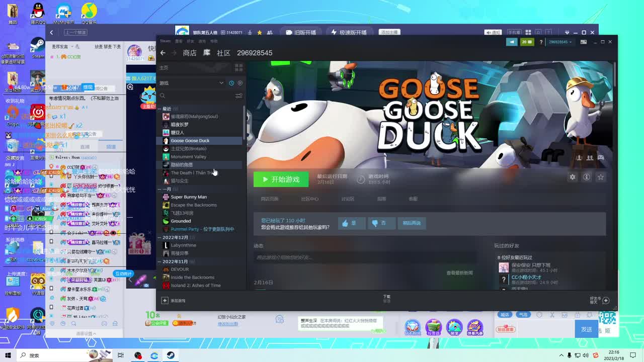Click the Steam back navigation arrow
Viewport: 644px width, 362px height.
[x=163, y=53]
